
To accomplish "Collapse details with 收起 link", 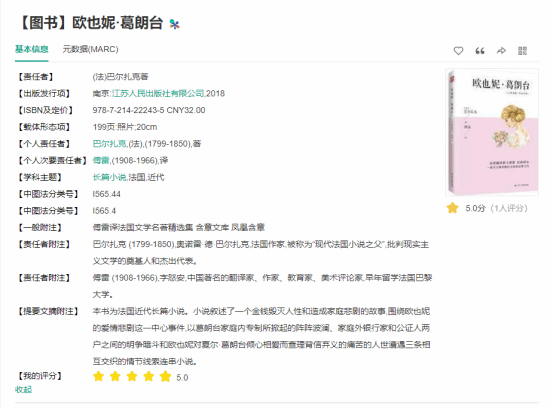I will click(23, 389).
